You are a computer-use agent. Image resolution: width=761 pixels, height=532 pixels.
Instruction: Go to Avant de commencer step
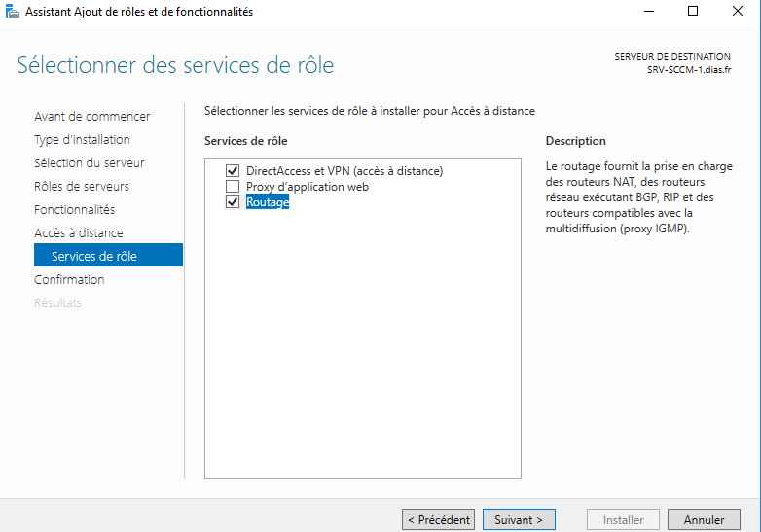tap(91, 117)
